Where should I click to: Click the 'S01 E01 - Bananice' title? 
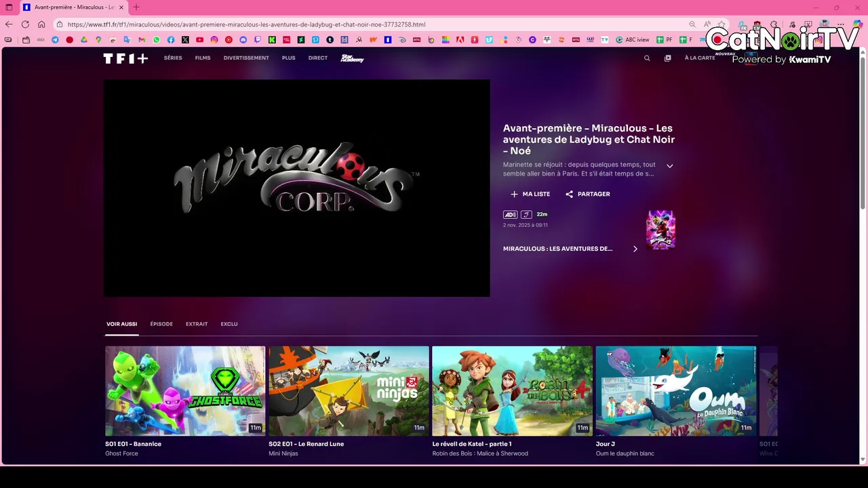point(133,444)
